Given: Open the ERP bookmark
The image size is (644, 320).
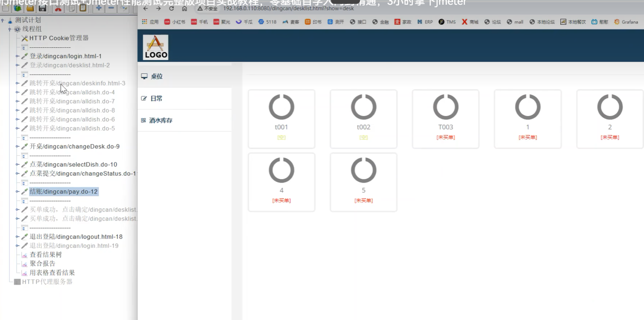Looking at the screenshot, I should click(x=425, y=22).
